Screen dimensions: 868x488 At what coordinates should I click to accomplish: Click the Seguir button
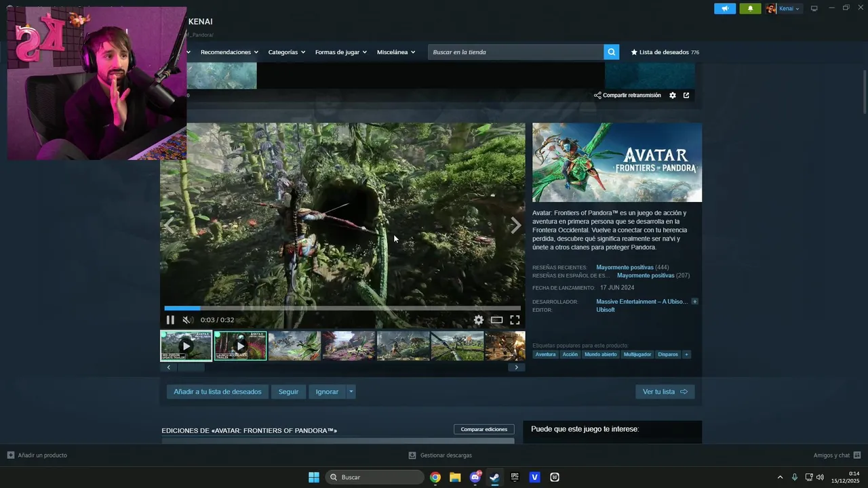pos(288,392)
